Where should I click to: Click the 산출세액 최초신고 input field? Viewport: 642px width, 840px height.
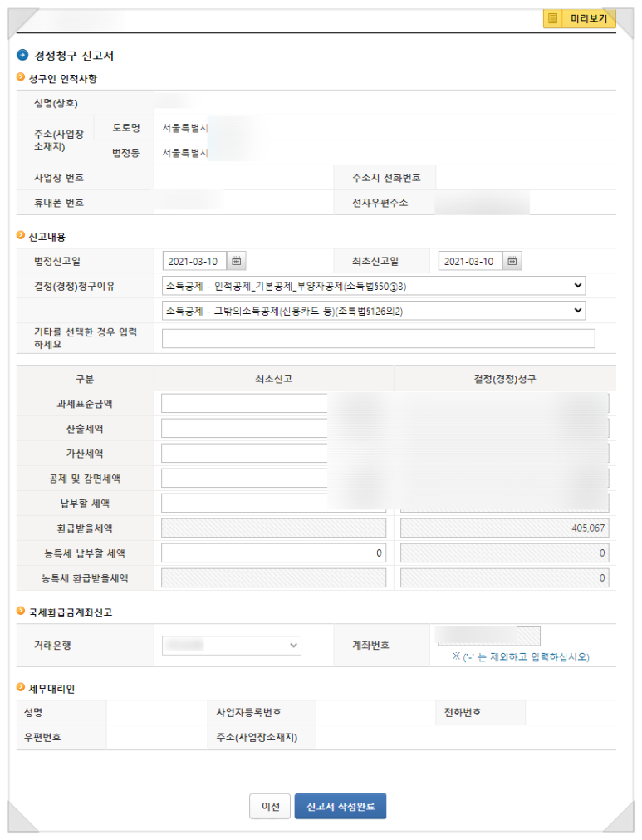pyautogui.click(x=273, y=429)
